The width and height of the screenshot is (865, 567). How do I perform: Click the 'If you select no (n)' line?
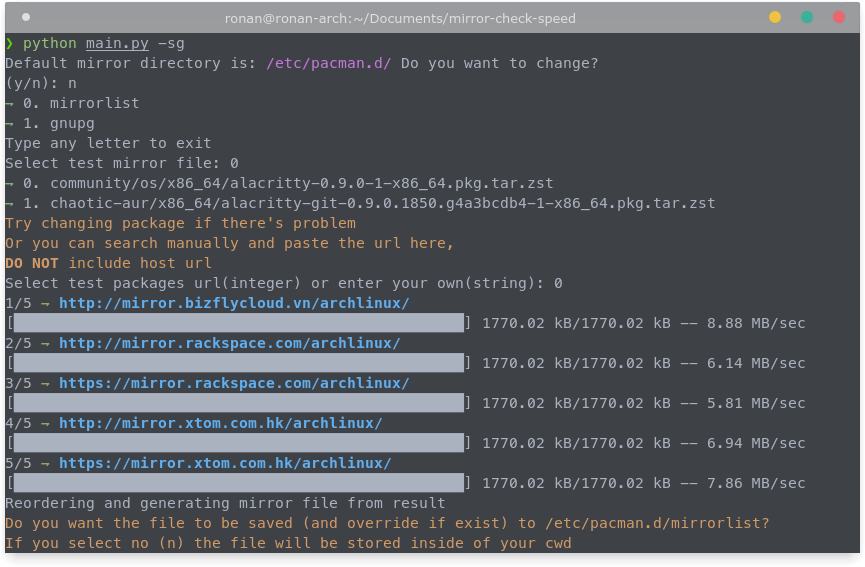coord(288,543)
